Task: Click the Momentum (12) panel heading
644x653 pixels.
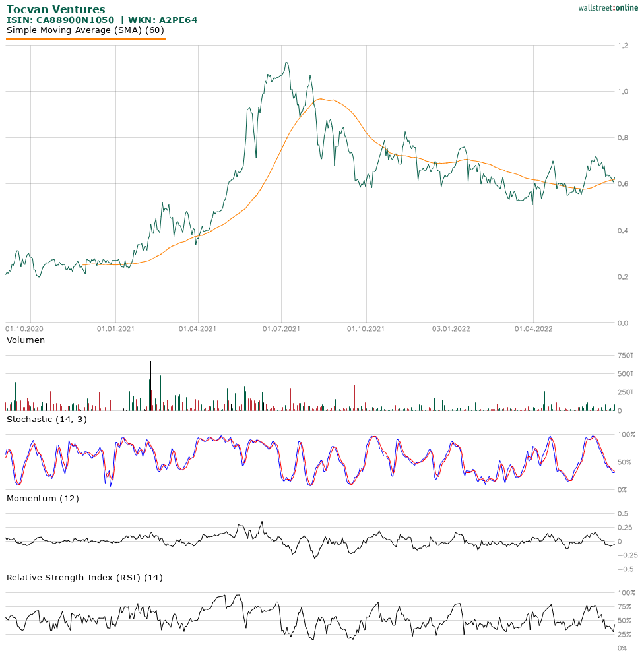Action: click(42, 499)
